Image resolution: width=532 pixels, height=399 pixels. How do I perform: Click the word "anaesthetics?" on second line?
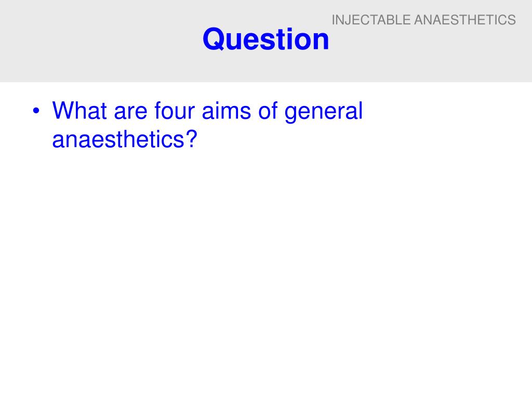(x=125, y=139)
